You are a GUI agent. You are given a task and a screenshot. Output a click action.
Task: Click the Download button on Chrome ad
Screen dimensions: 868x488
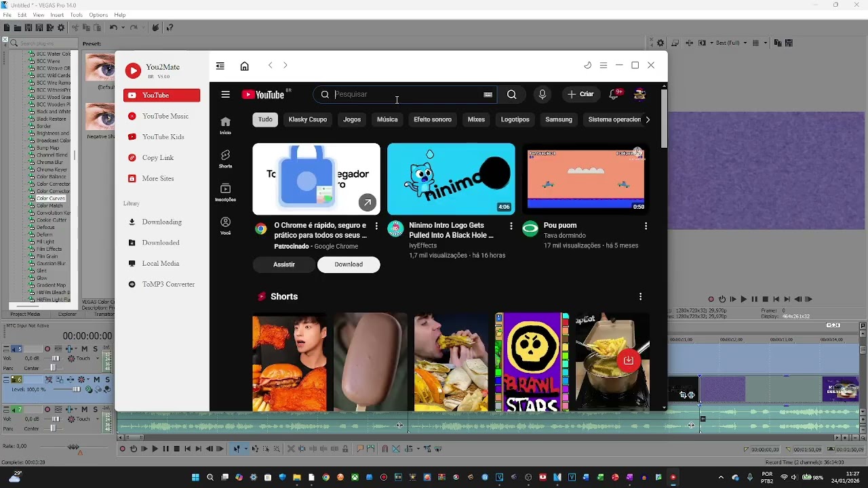point(349,264)
